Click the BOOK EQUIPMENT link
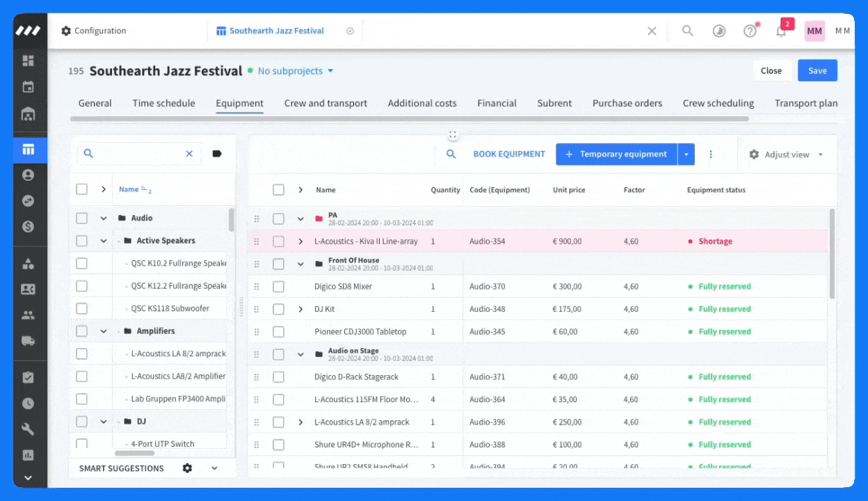The image size is (868, 501). click(x=509, y=154)
